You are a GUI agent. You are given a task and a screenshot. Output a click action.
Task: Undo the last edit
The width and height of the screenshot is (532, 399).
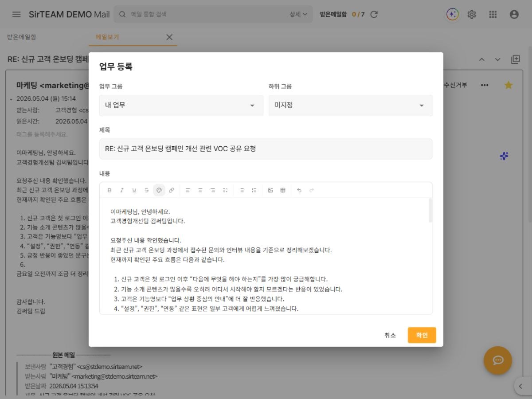[299, 190]
